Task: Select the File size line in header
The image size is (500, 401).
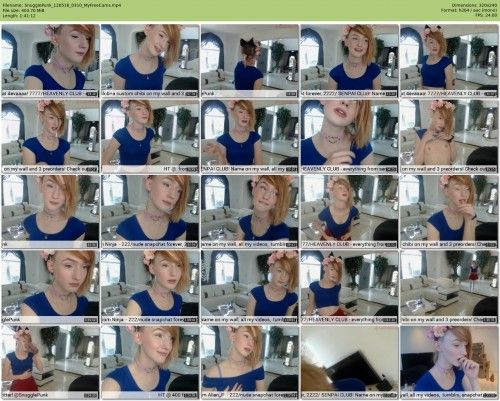Action: (x=23, y=10)
